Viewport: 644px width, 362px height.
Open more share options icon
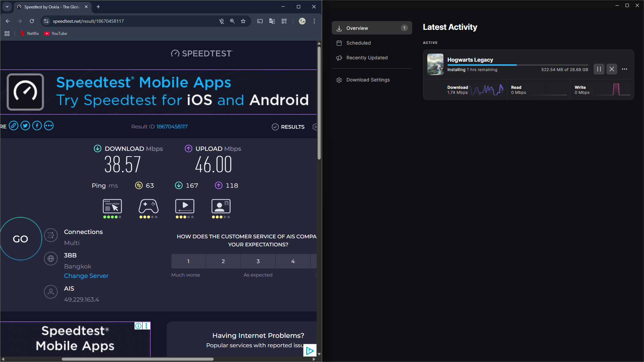(49, 126)
